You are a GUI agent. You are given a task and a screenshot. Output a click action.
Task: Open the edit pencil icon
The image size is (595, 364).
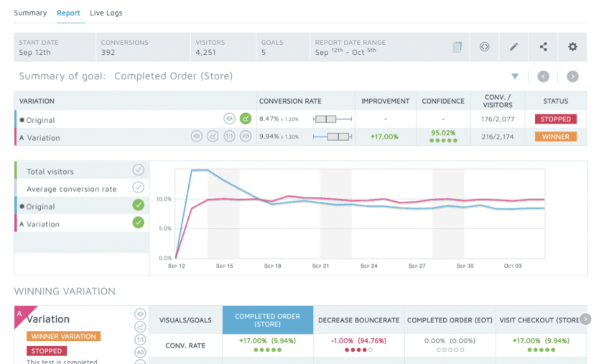pos(514,47)
